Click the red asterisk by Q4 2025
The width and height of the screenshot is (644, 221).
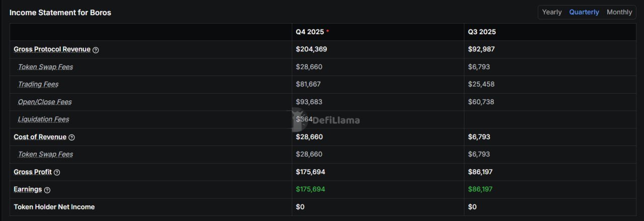(x=328, y=31)
